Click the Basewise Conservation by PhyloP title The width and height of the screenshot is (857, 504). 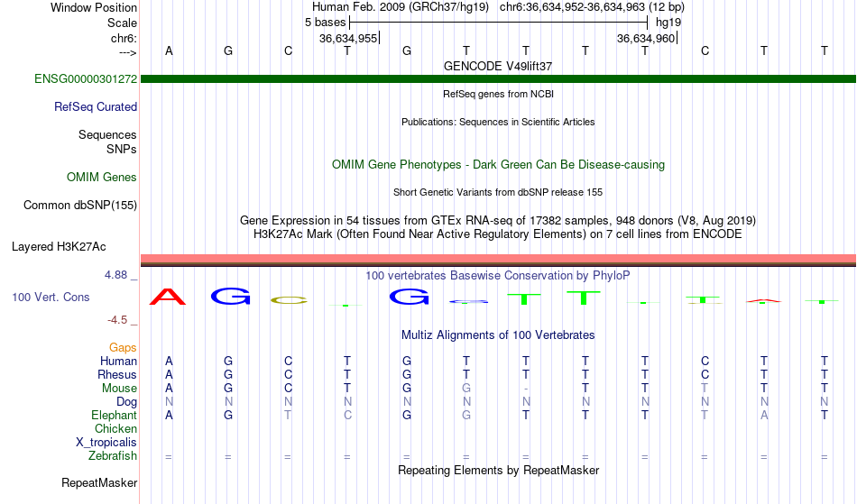(x=498, y=275)
